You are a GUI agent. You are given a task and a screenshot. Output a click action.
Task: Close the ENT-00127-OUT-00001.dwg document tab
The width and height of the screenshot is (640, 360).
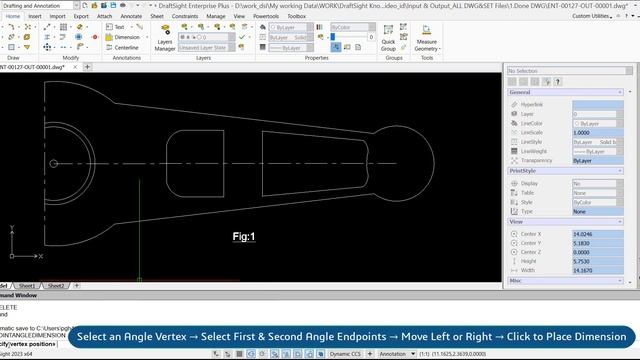coord(75,67)
